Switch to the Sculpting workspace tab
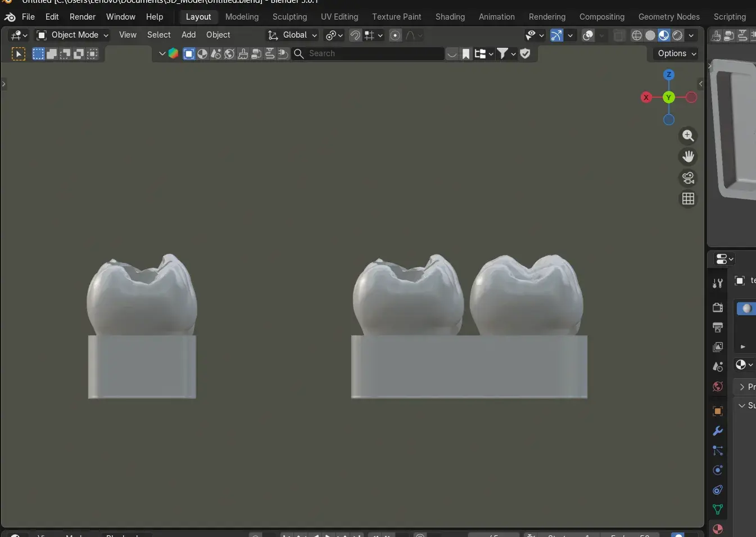Screen dimensions: 756x537 tap(289, 17)
